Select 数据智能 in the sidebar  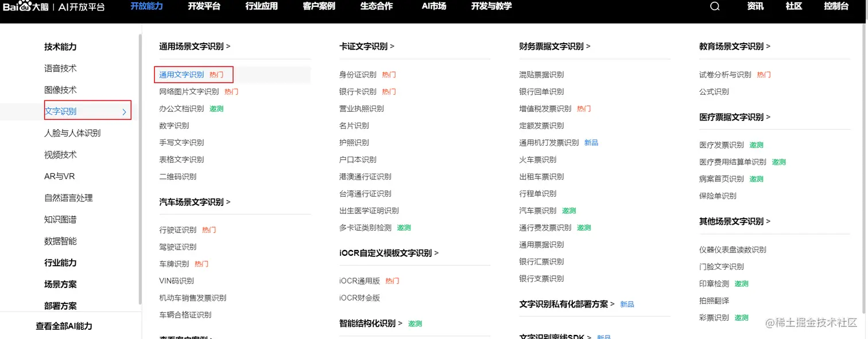coord(60,241)
